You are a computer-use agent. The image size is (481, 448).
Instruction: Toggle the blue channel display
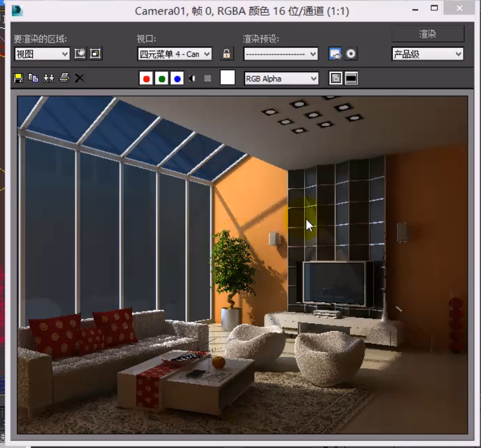coord(177,79)
